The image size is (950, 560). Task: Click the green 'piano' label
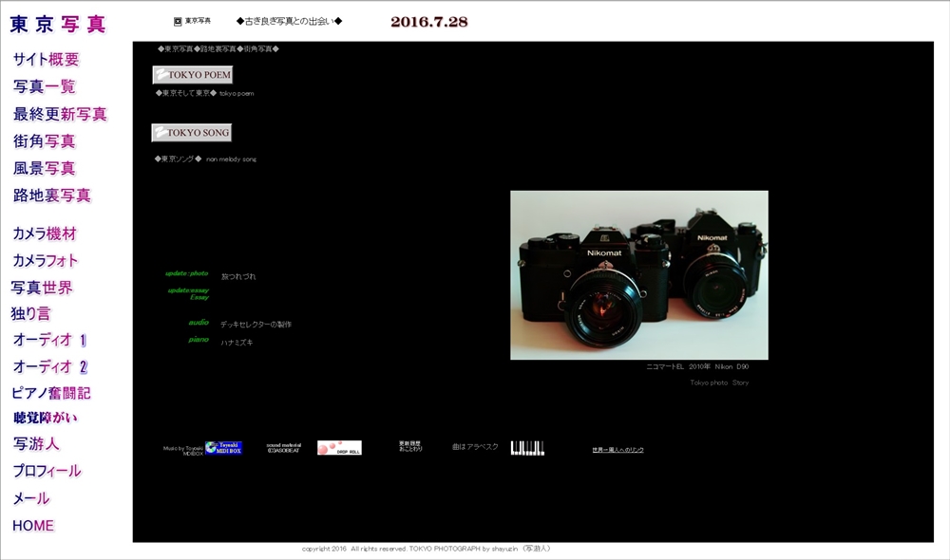coord(199,340)
